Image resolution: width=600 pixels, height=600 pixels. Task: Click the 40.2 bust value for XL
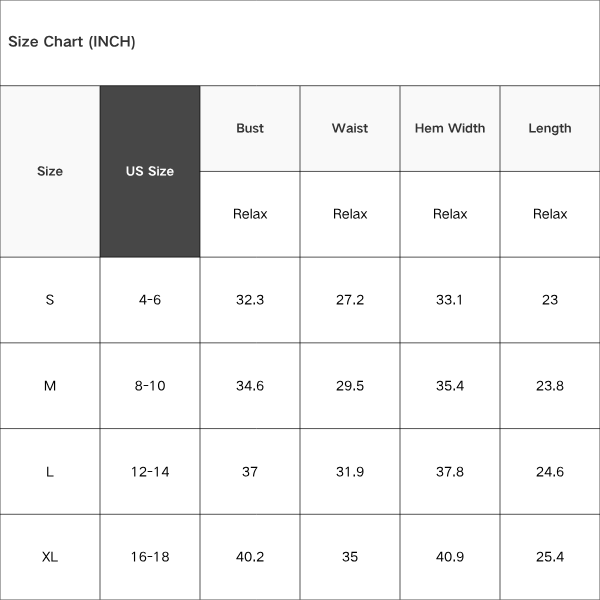pos(250,557)
